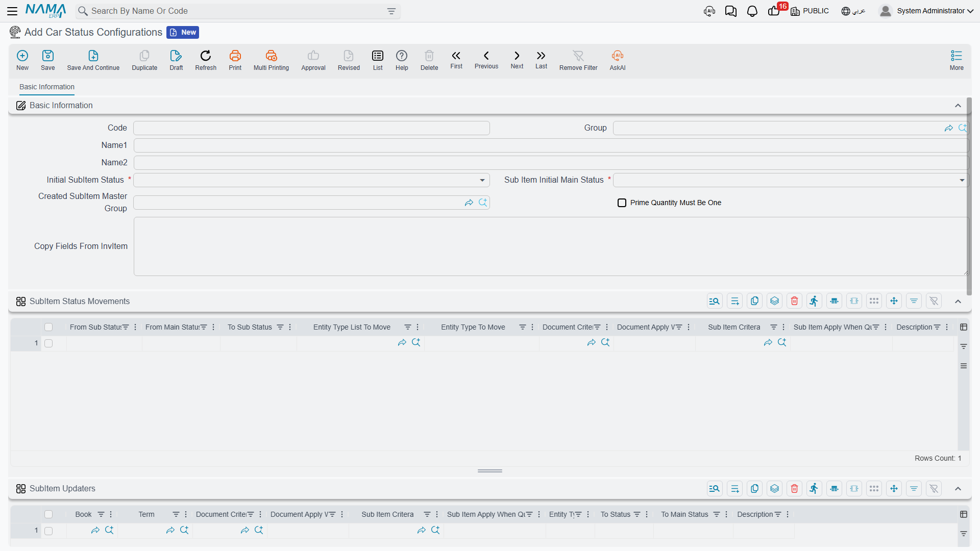980x551 pixels.
Task: Switch language to Arabic
Action: [853, 11]
